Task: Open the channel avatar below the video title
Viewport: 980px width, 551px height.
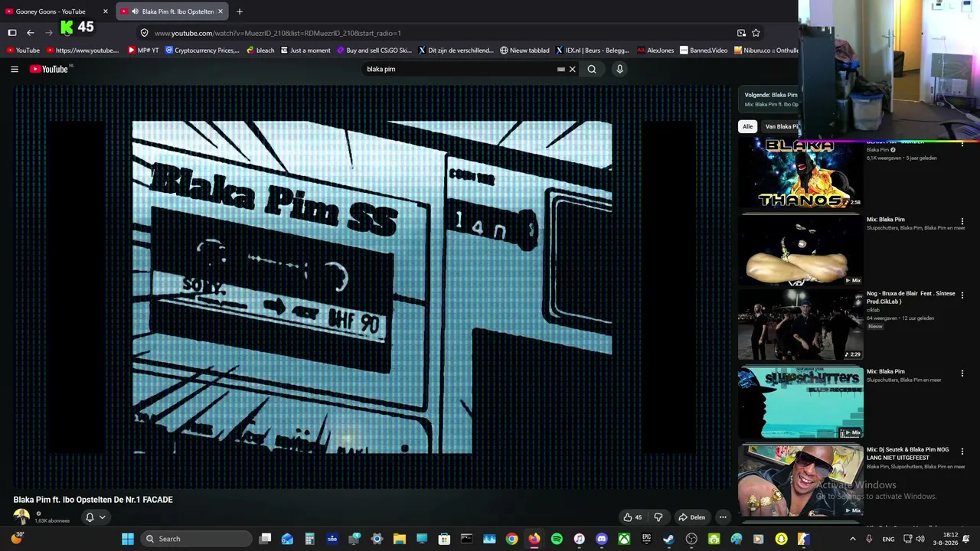Action: tap(21, 517)
